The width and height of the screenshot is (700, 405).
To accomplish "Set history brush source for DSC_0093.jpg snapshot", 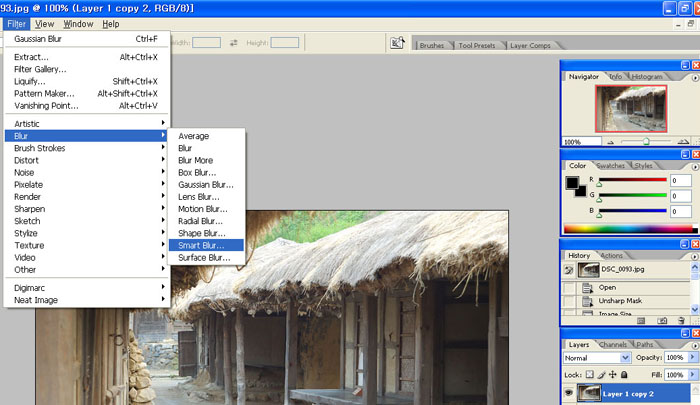I will point(568,270).
